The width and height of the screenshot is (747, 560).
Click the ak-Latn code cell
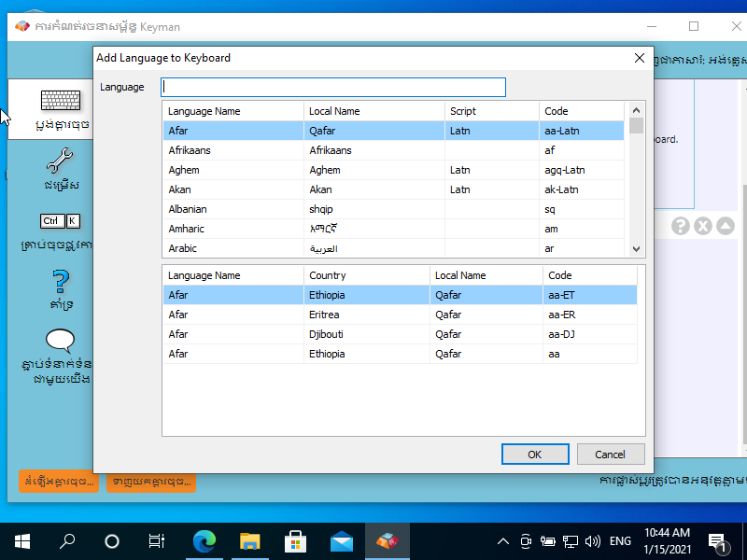click(x=582, y=189)
